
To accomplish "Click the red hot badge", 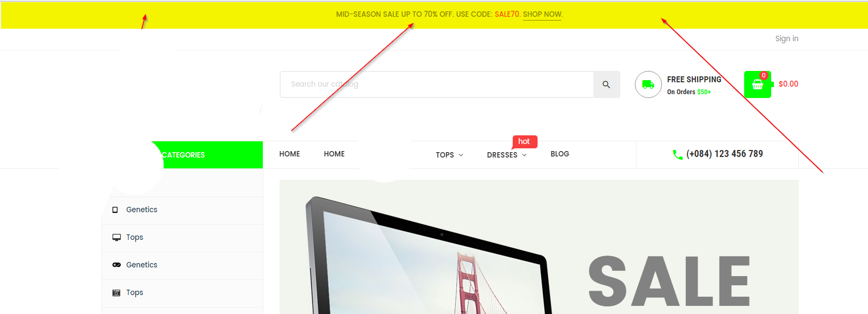I will tap(524, 141).
